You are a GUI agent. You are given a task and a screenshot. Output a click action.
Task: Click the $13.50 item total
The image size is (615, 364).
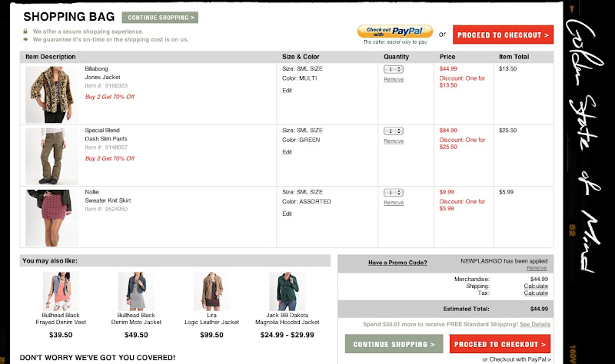pos(508,68)
